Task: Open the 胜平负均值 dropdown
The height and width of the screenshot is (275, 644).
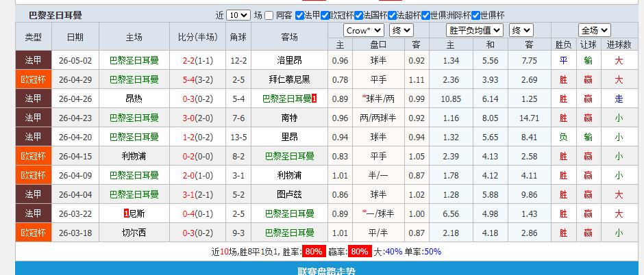Action: coord(475,30)
